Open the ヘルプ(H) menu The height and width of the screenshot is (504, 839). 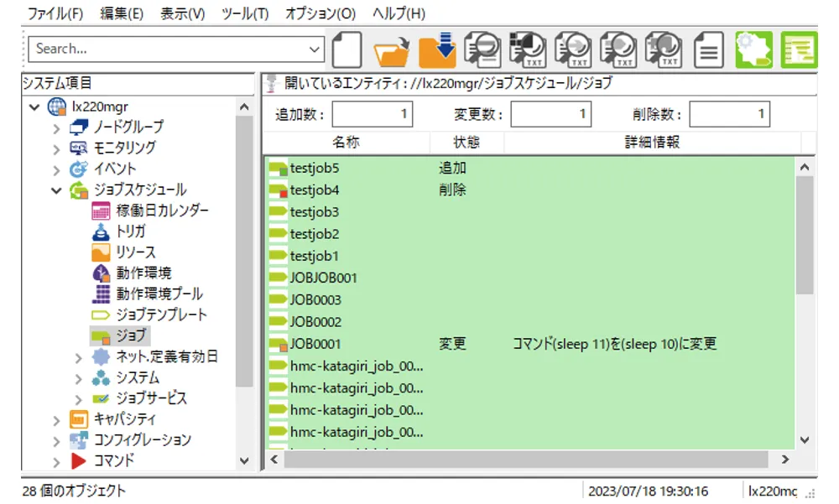pos(399,13)
